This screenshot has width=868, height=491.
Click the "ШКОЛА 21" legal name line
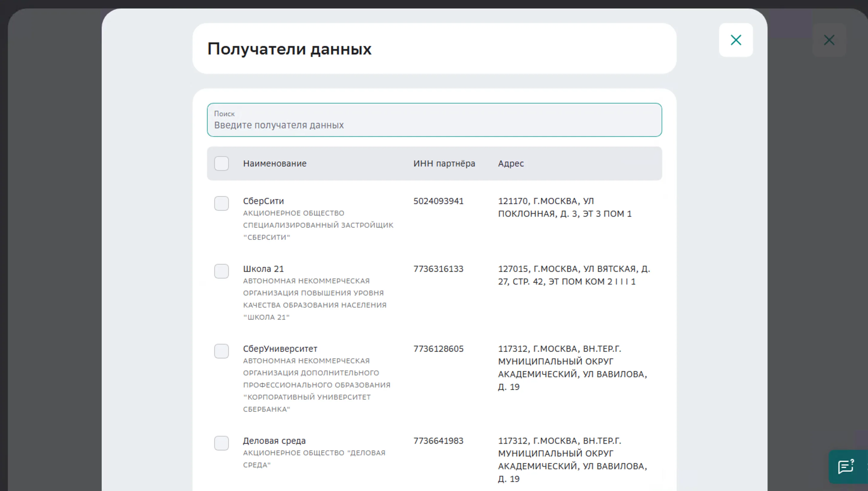tap(266, 317)
